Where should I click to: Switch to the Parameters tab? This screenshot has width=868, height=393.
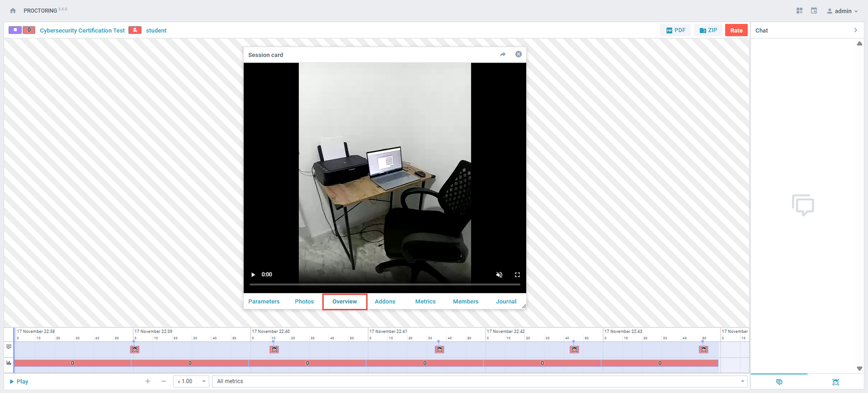point(264,302)
